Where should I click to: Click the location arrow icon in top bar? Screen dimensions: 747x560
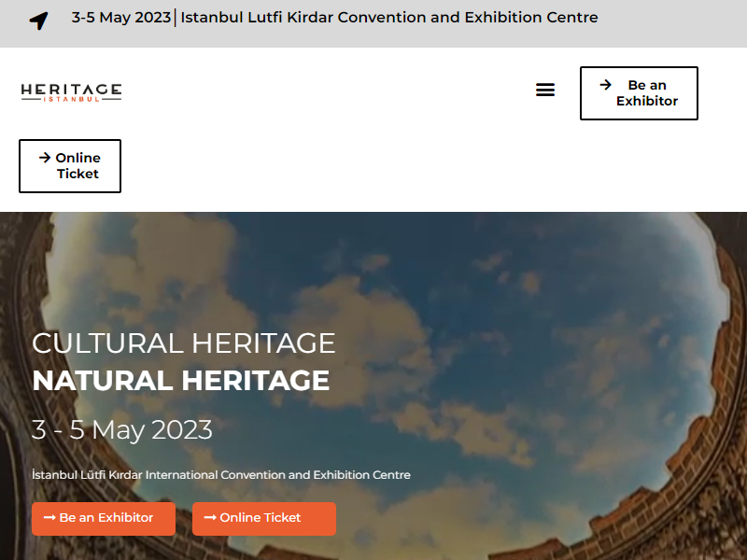[x=39, y=21]
